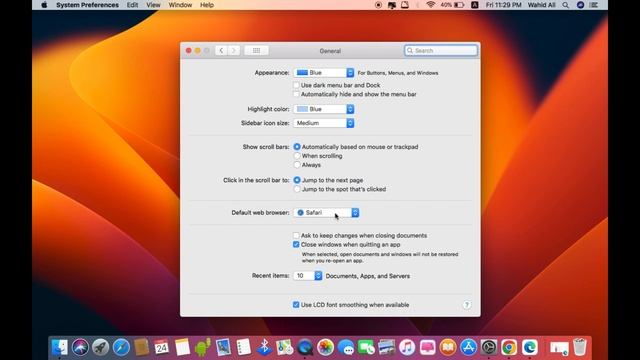Select Jump to the next page
Image resolution: width=640 pixels, height=360 pixels.
(297, 180)
